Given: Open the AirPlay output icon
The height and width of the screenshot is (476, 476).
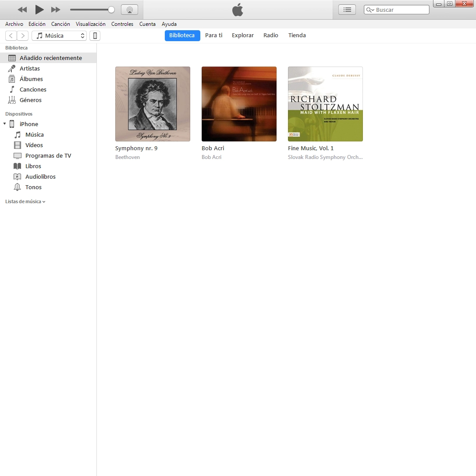Looking at the screenshot, I should (x=129, y=10).
